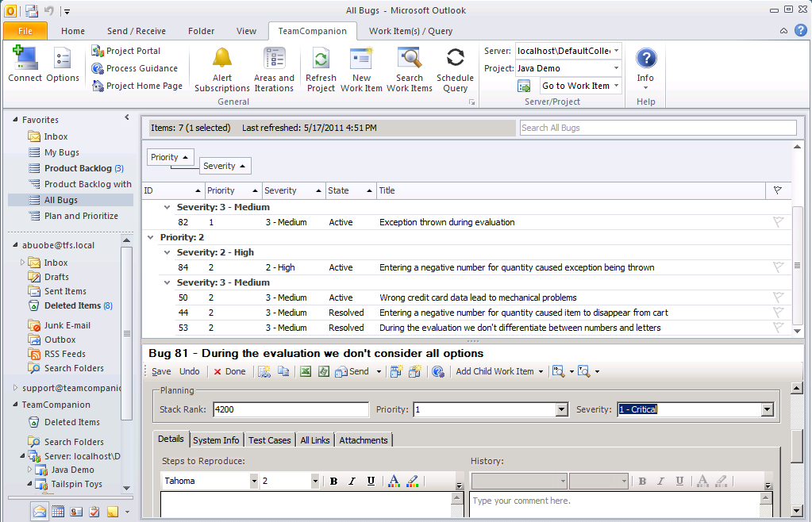Switch to Work Item(s) / Query tab

(x=410, y=31)
